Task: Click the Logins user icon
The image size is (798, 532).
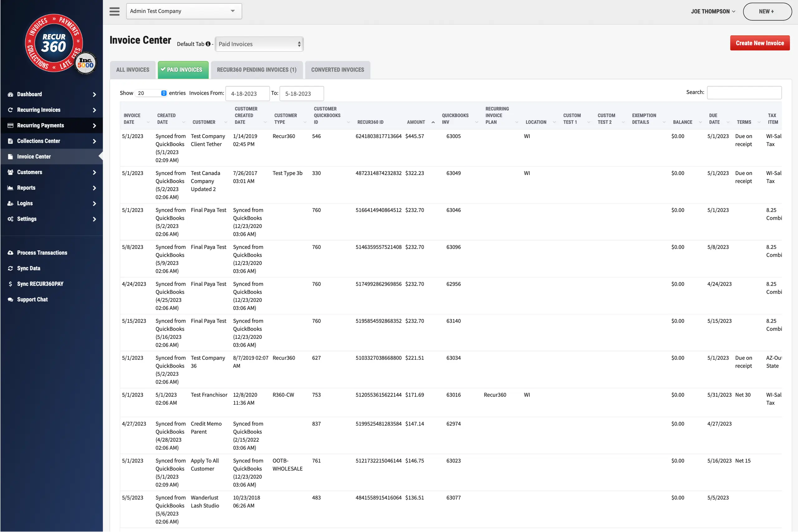Action: coord(11,204)
